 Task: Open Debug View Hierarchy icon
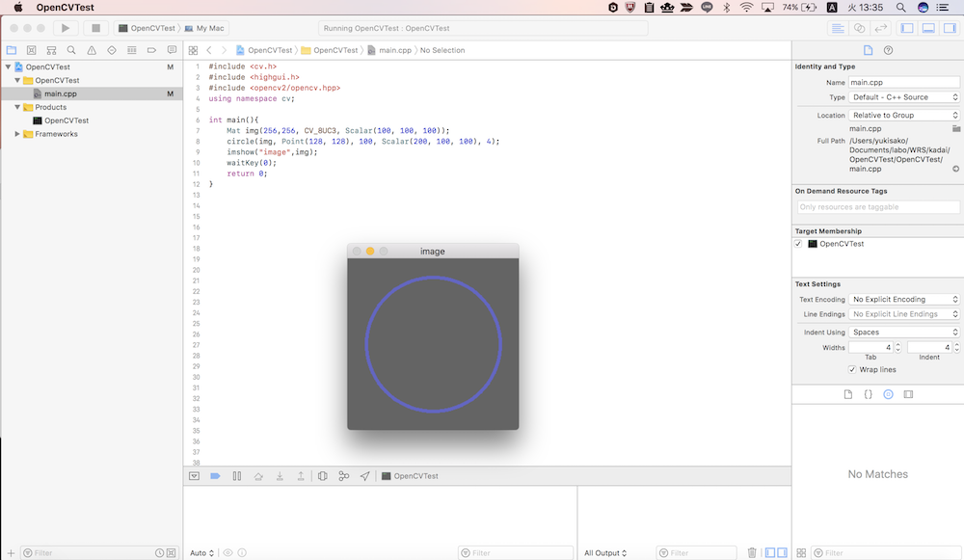pyautogui.click(x=322, y=476)
